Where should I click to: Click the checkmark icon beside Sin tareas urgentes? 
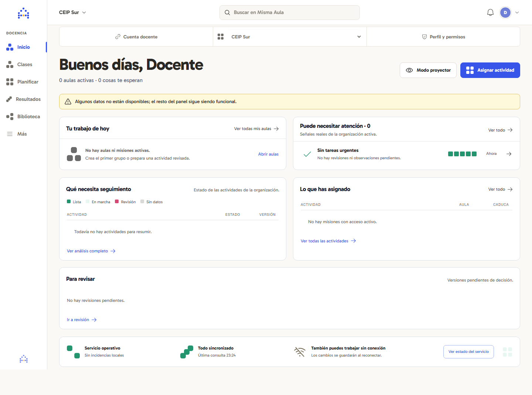coord(307,154)
